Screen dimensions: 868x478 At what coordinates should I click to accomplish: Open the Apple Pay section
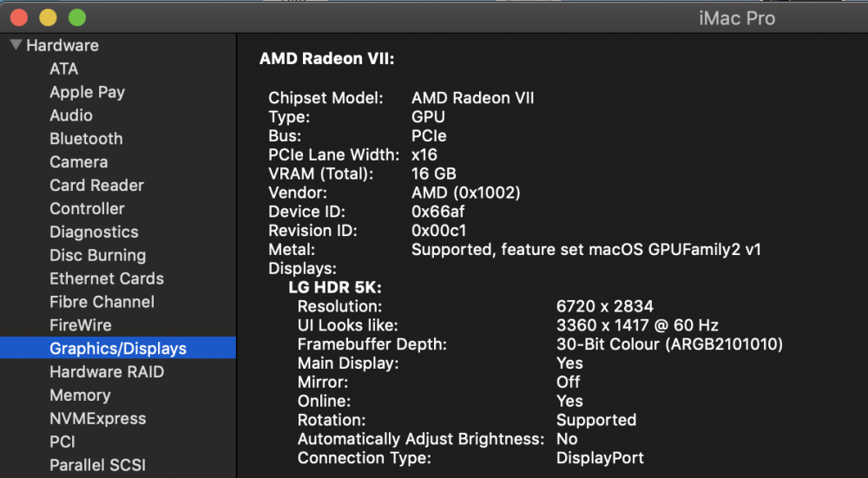[x=87, y=92]
